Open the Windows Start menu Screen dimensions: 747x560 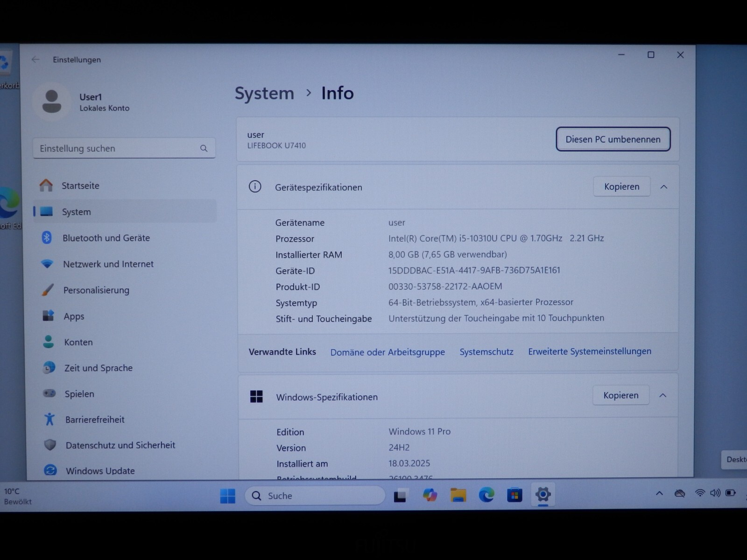[228, 496]
